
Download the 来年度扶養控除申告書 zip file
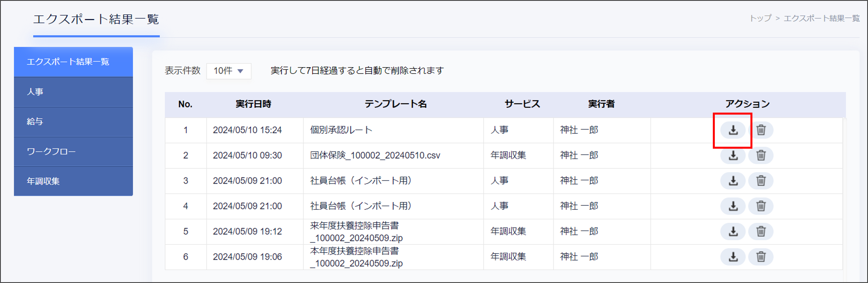coord(733,231)
